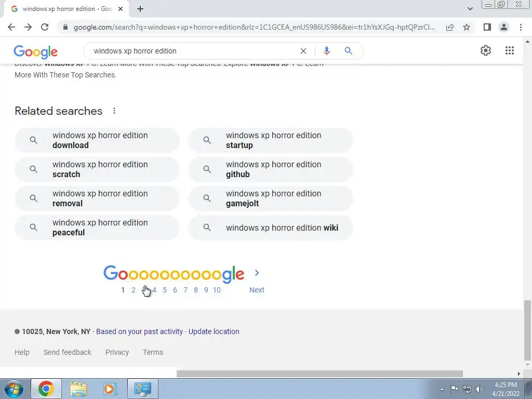532x399 pixels.
Task: Click Send feedback in footer
Action: click(68, 352)
